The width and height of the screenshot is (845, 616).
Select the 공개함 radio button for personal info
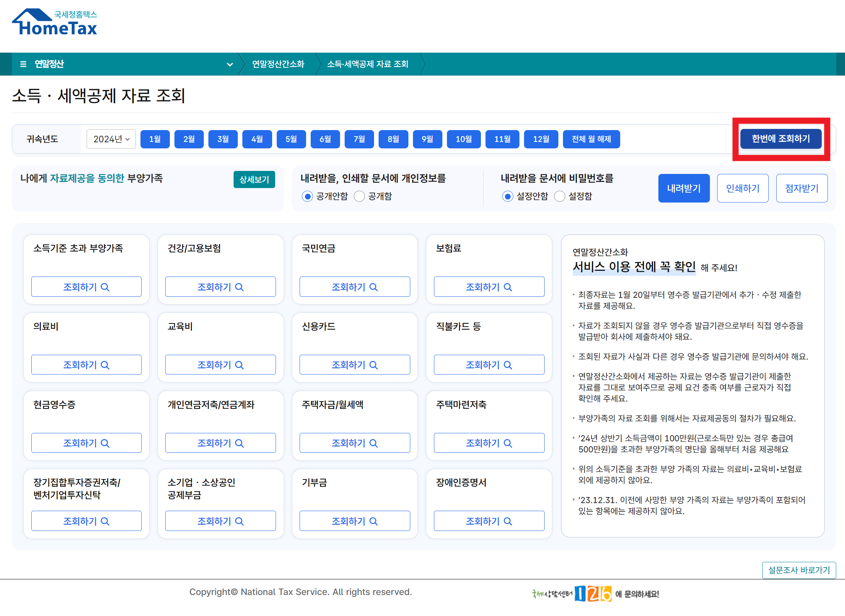(359, 196)
